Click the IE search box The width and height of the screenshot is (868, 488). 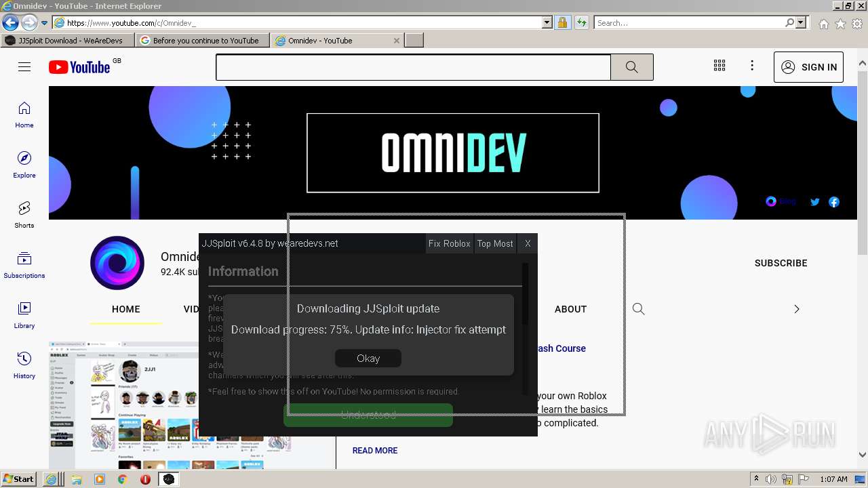pyautogui.click(x=689, y=23)
